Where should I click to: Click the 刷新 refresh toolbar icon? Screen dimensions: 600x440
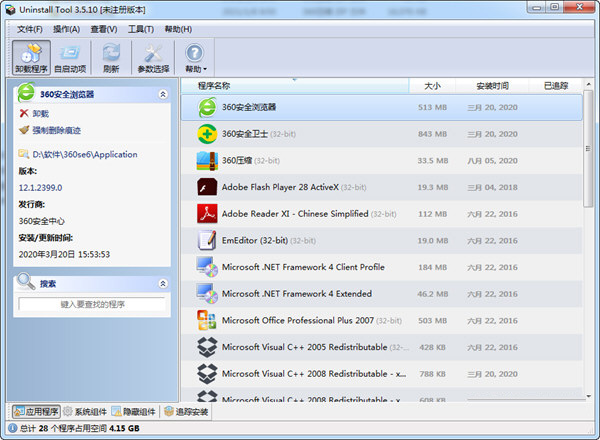pyautogui.click(x=111, y=57)
